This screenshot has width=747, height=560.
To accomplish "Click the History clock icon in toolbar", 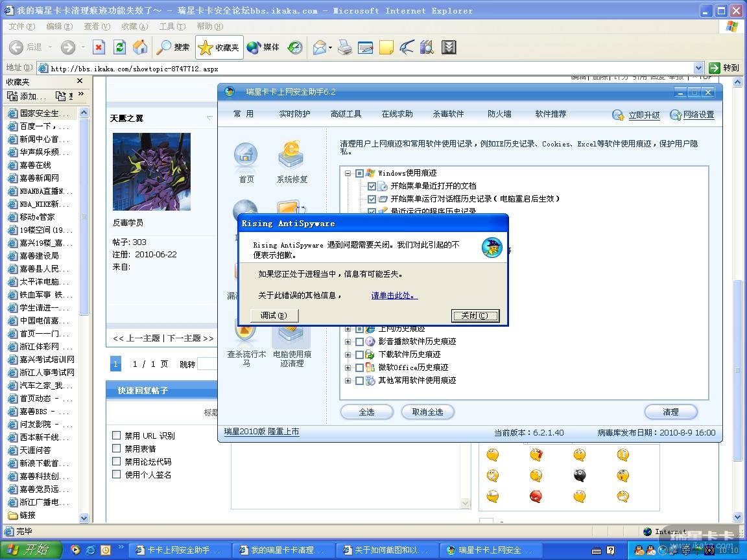I will point(296,47).
